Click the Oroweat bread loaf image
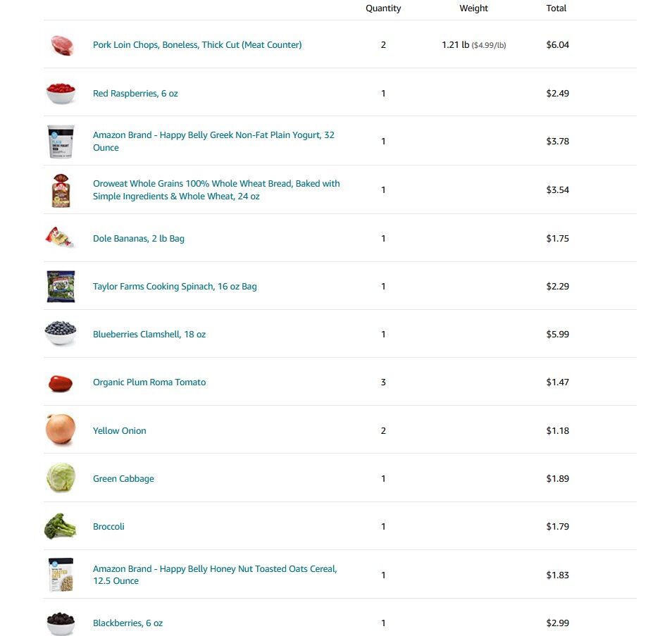The width and height of the screenshot is (672, 636). [61, 190]
